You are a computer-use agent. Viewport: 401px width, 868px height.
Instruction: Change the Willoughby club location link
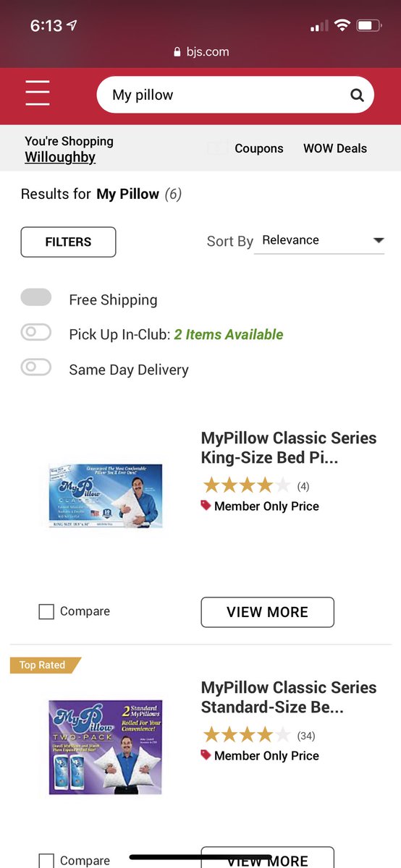point(60,157)
